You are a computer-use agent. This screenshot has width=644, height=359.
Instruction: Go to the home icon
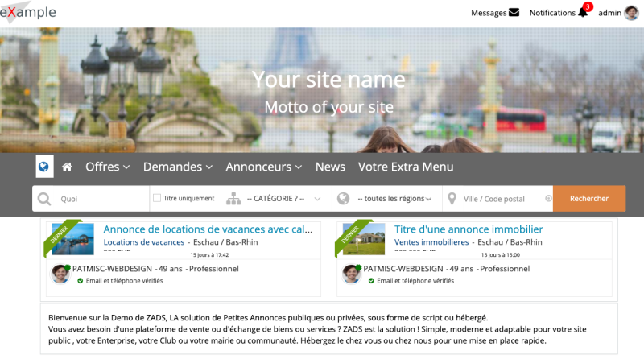(67, 167)
